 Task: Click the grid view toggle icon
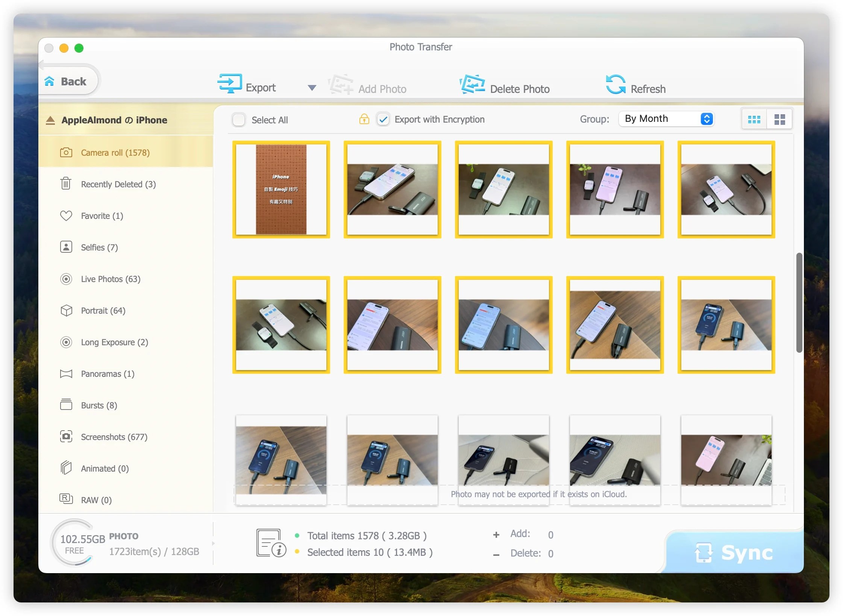click(x=779, y=119)
